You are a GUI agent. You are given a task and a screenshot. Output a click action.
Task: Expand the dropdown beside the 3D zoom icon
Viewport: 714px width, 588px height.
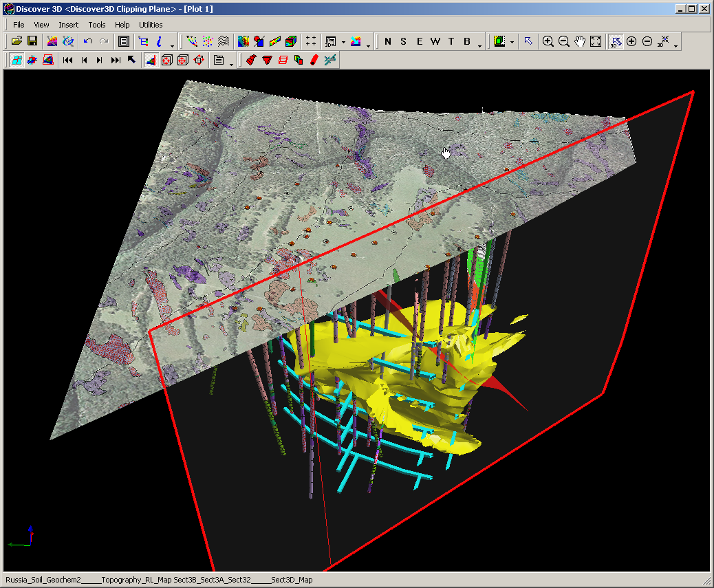point(674,45)
